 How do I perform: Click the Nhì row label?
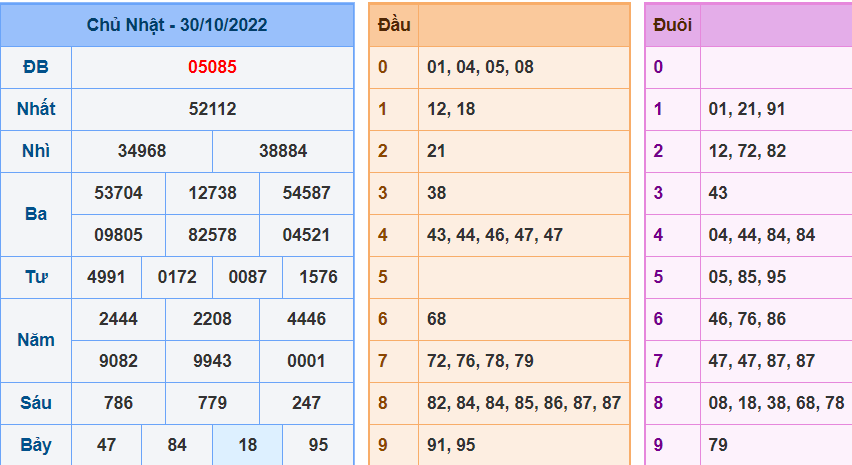[36, 150]
